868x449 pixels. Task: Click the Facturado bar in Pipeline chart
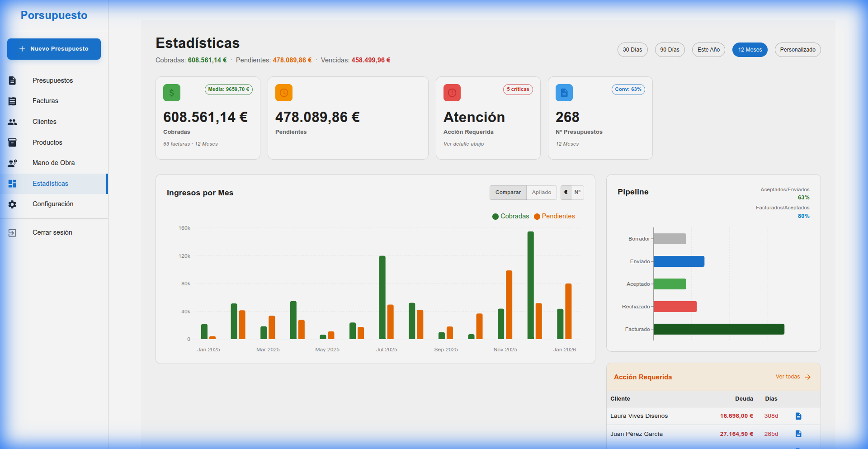718,329
